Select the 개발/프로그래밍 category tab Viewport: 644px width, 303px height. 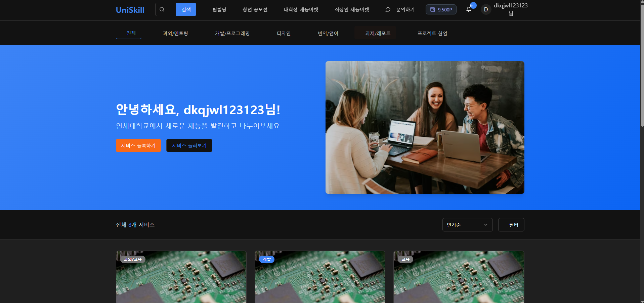(x=232, y=33)
